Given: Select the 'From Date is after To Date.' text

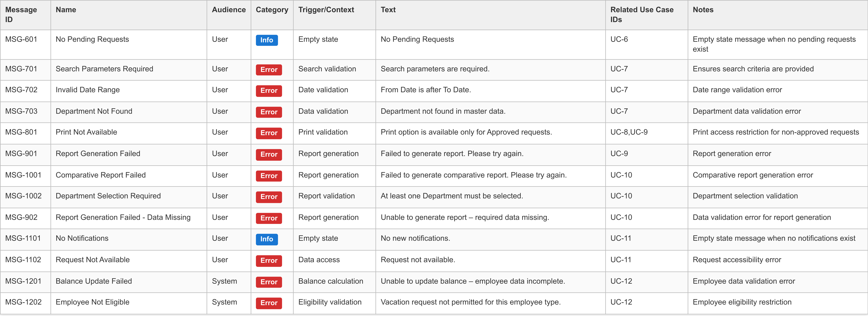Looking at the screenshot, I should tap(426, 90).
